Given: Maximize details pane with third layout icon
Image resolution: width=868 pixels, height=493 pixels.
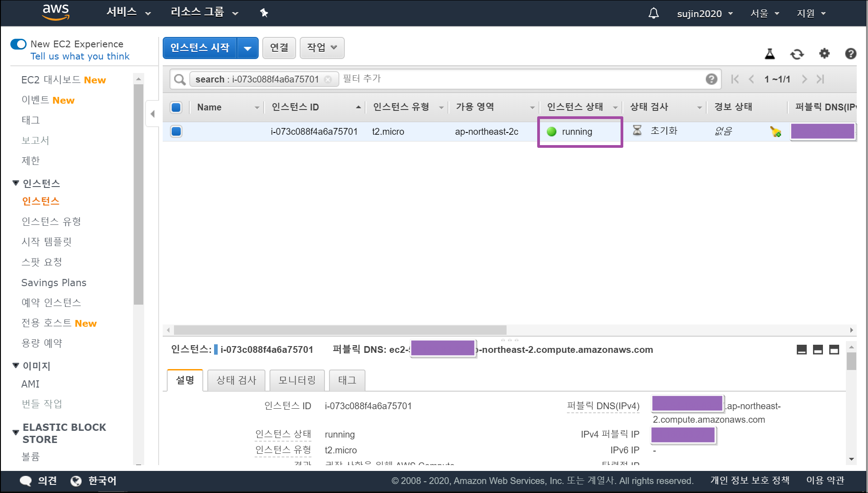Looking at the screenshot, I should tap(834, 350).
